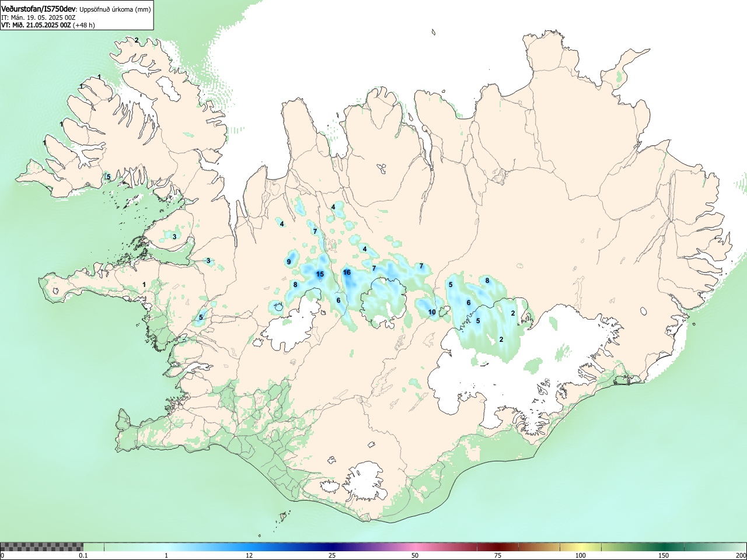Click the 150 label on the colour scale
The image size is (747, 560).
click(664, 555)
